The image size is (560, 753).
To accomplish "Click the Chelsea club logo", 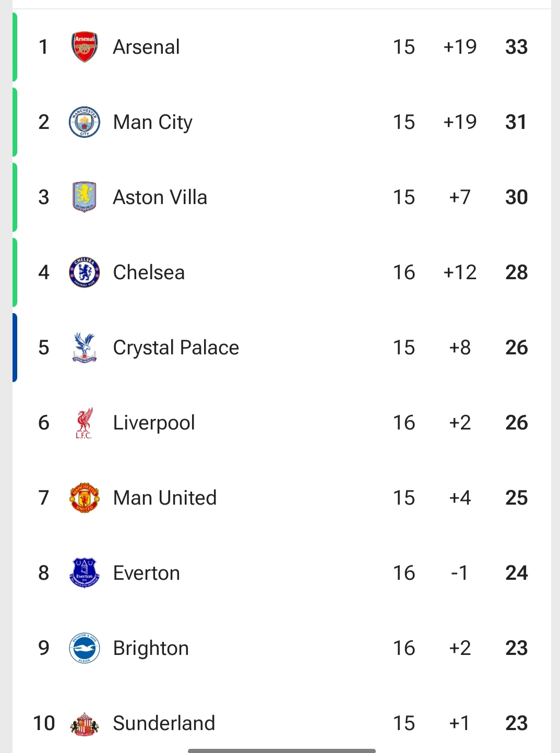I will [x=84, y=272].
